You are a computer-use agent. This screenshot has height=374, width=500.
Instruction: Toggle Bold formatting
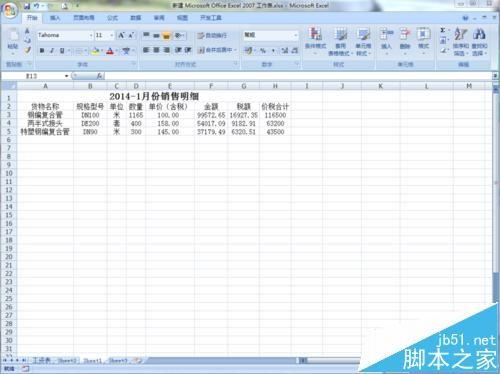click(x=42, y=51)
